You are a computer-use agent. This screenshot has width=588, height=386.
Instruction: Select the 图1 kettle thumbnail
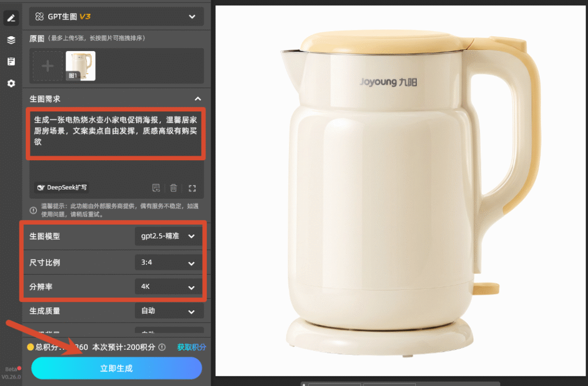pyautogui.click(x=80, y=66)
